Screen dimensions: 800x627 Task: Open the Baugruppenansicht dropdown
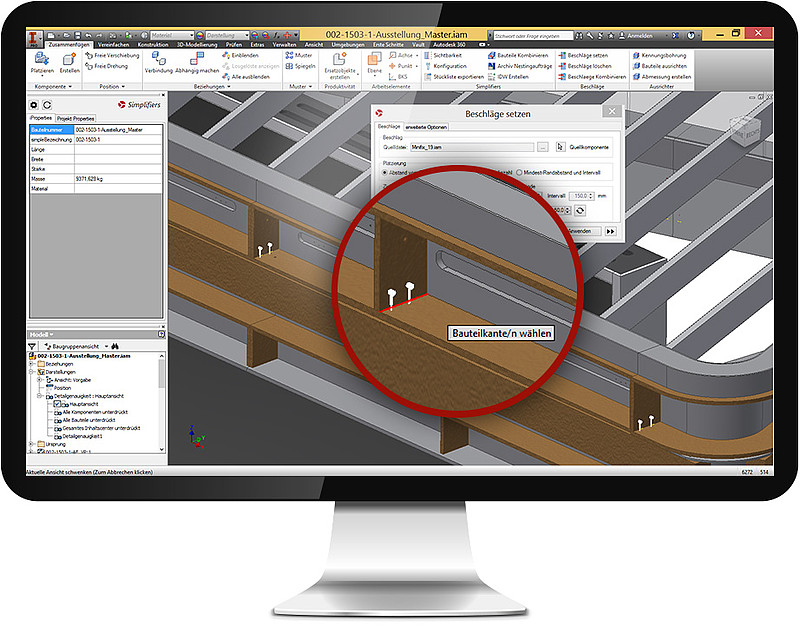[106, 346]
